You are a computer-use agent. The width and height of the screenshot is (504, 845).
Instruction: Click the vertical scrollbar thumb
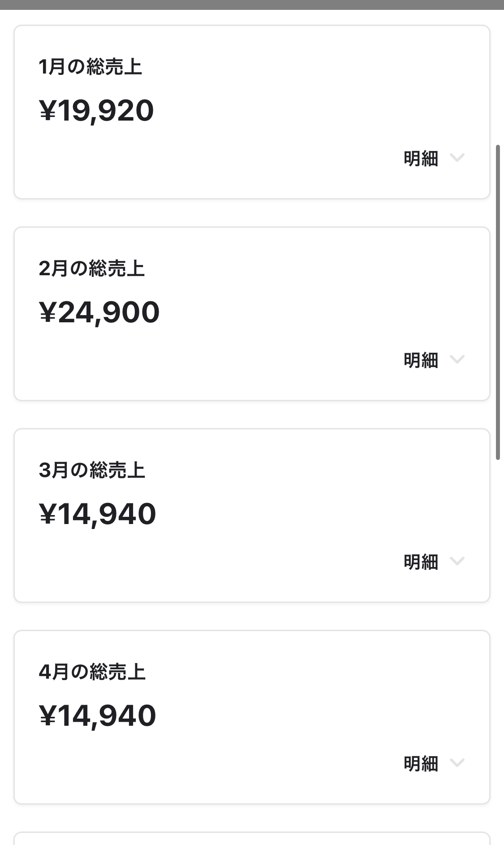click(498, 302)
